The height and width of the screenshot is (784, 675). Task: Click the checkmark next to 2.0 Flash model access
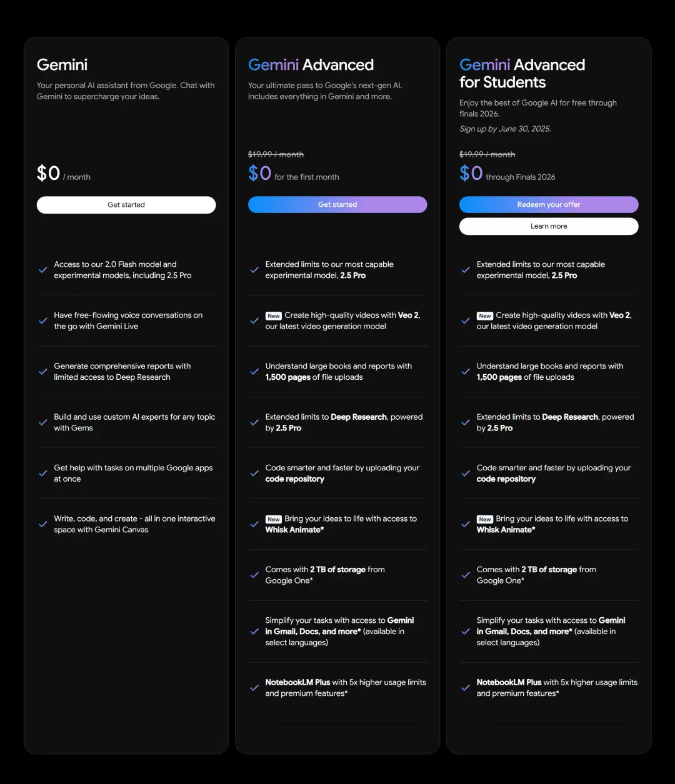click(43, 270)
